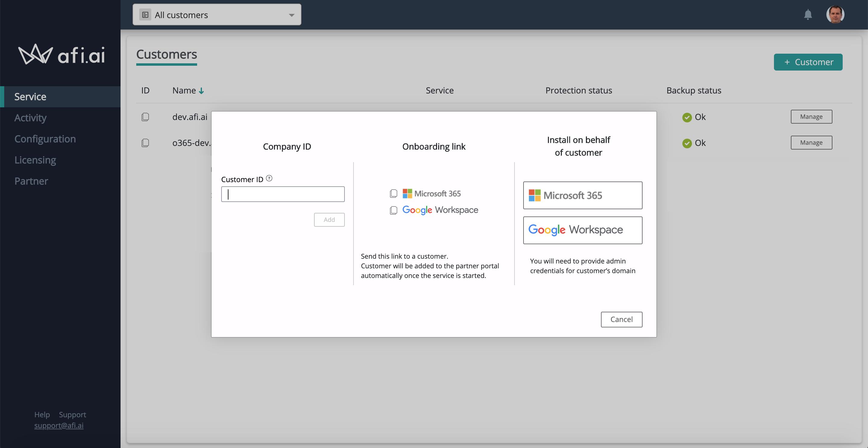This screenshot has width=868, height=448.
Task: Open the All customers dropdown
Action: (217, 15)
